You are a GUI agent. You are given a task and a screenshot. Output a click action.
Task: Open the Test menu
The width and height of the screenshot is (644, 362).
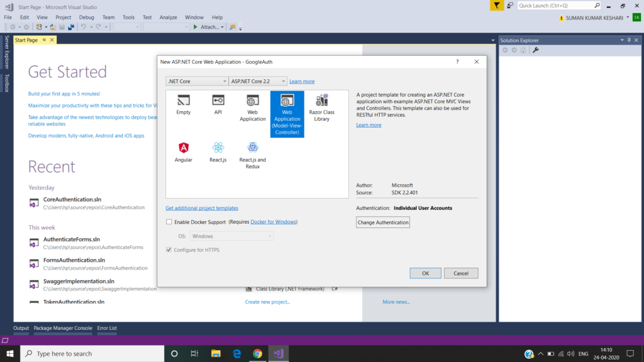coord(147,17)
